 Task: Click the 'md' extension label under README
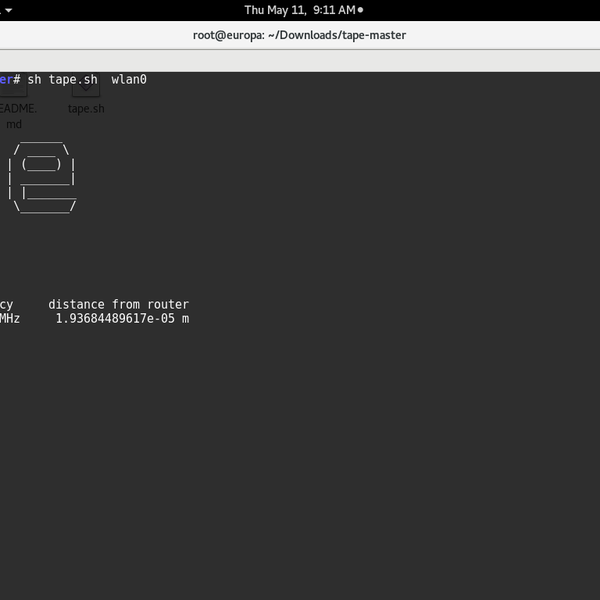click(x=14, y=124)
